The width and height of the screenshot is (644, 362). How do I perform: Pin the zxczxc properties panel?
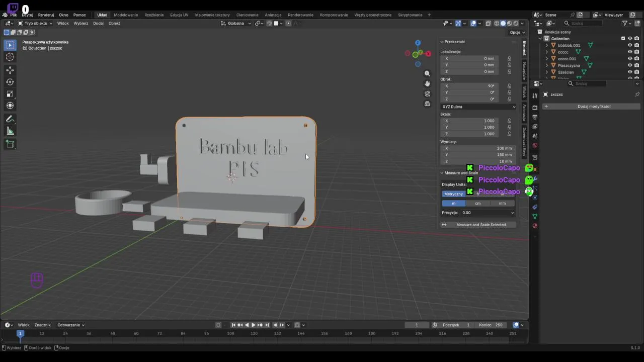pyautogui.click(x=637, y=95)
